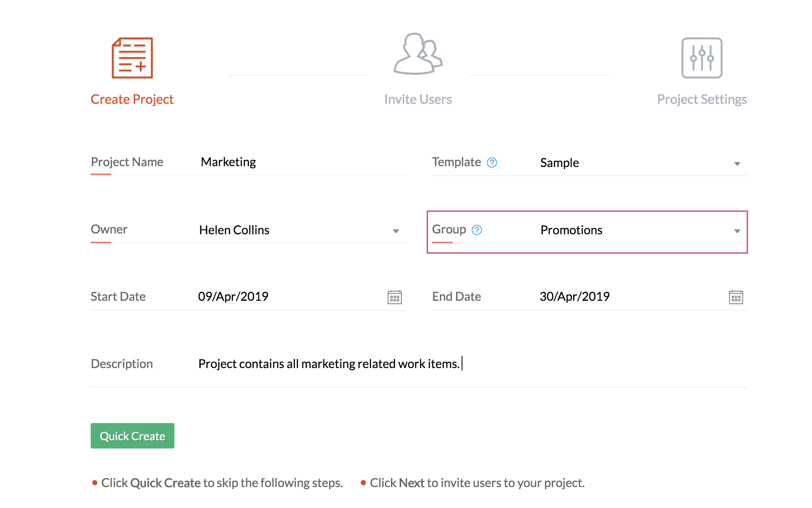Select the Create Project step label
Viewport: 812px width, 508px height.
point(132,99)
